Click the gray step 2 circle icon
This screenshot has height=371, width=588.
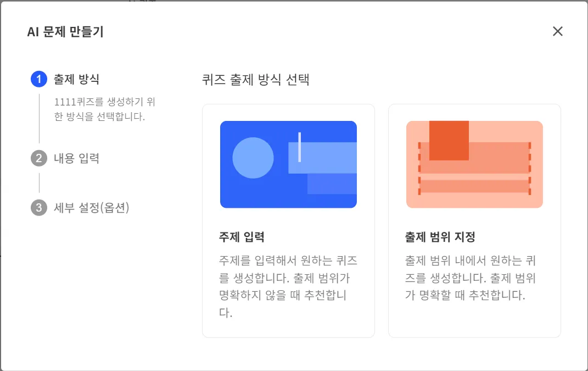point(39,158)
